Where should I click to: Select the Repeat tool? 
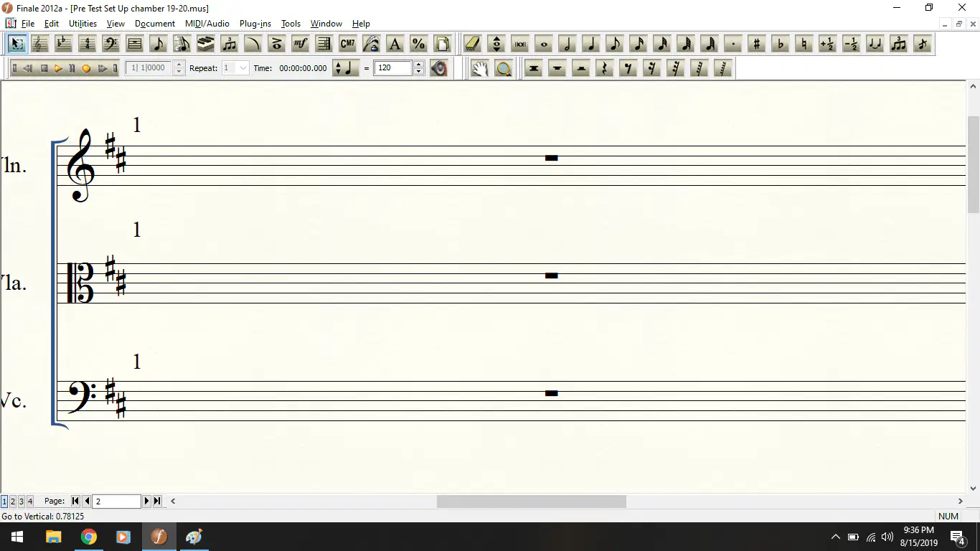point(324,44)
